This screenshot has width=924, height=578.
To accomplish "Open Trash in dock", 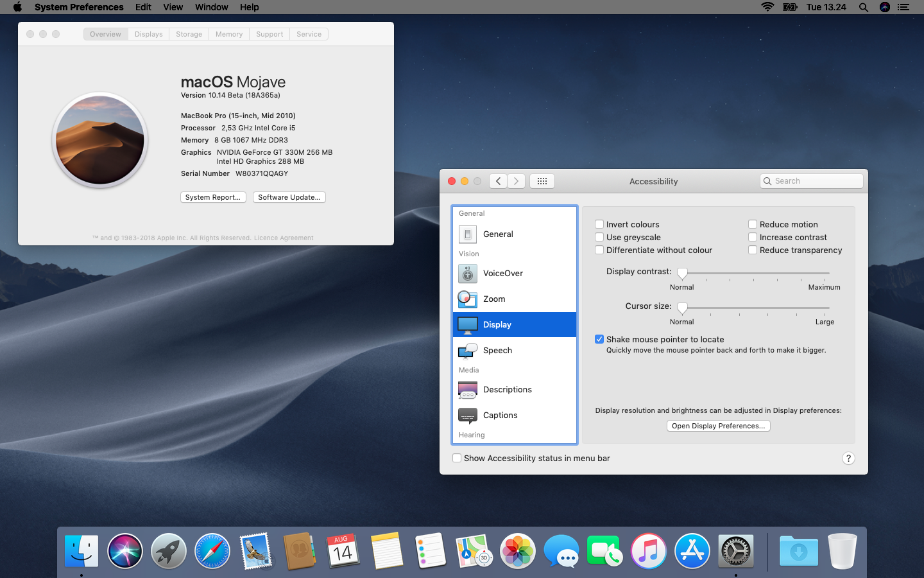I will [843, 551].
